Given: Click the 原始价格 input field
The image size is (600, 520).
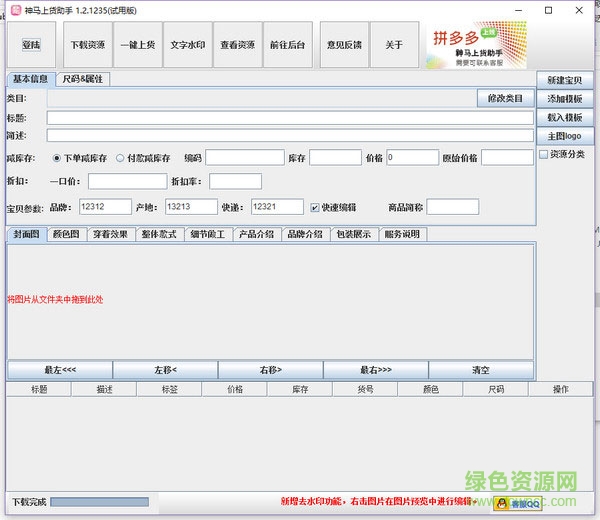Looking at the screenshot, I should [507, 158].
